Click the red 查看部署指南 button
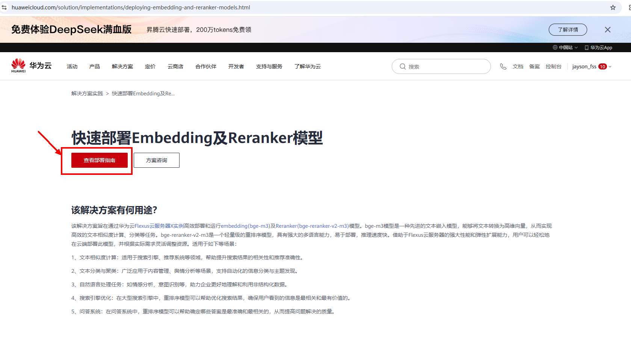This screenshot has width=631, height=364. click(x=100, y=160)
